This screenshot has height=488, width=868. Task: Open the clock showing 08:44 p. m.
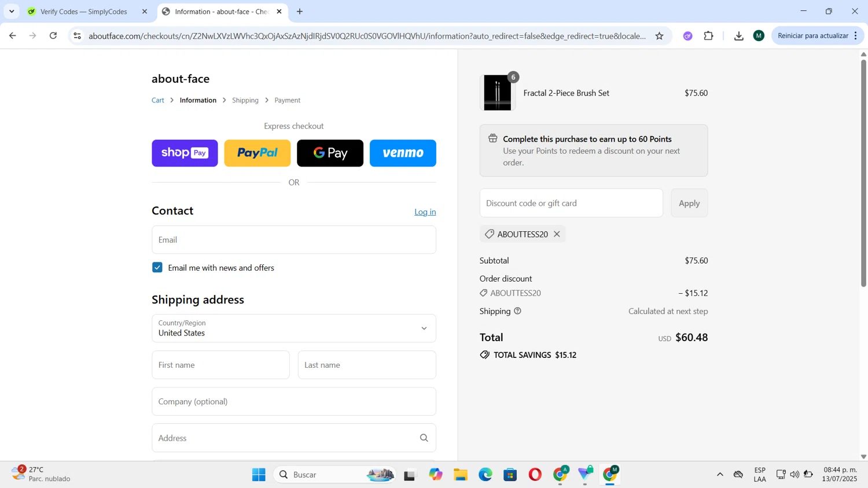[840, 474]
